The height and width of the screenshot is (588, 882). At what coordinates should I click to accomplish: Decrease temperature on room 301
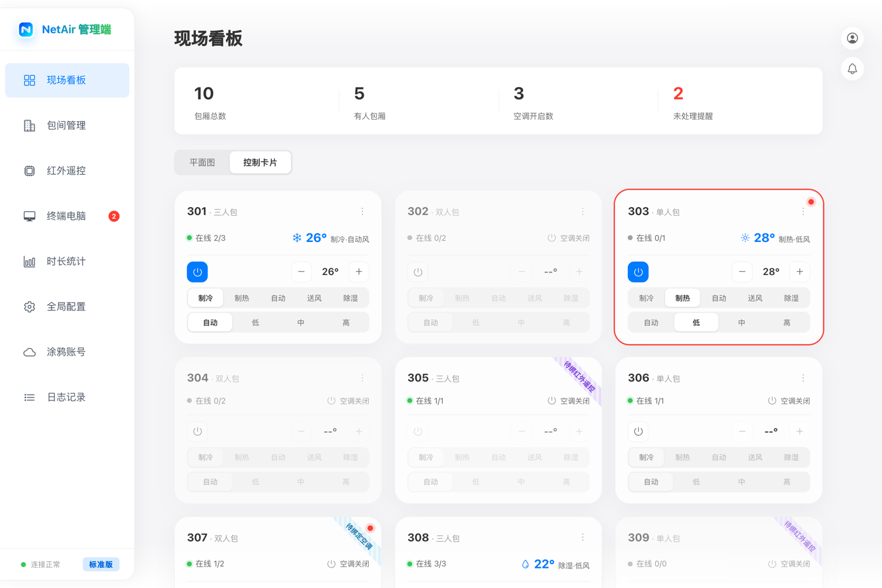click(x=301, y=272)
